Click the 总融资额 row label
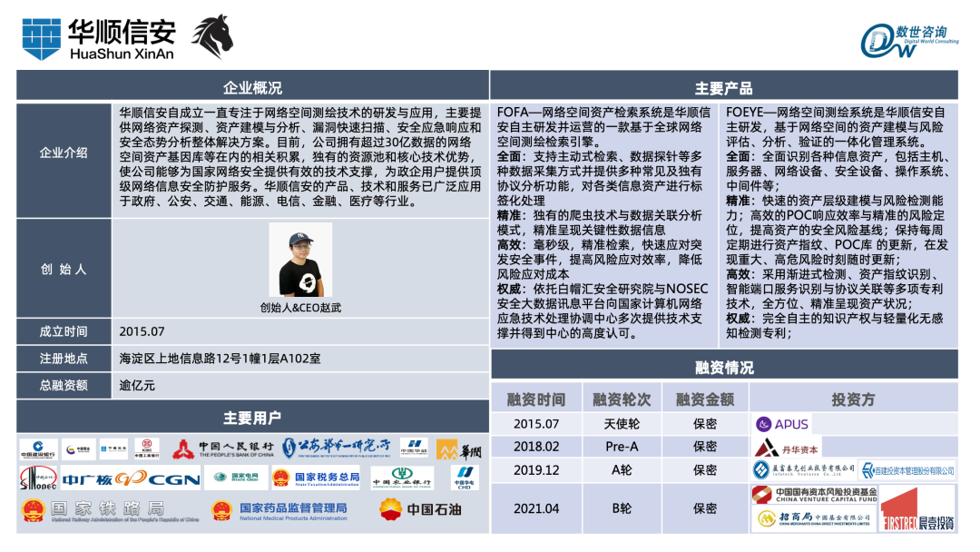The height and width of the screenshot is (552, 980). pos(64,385)
